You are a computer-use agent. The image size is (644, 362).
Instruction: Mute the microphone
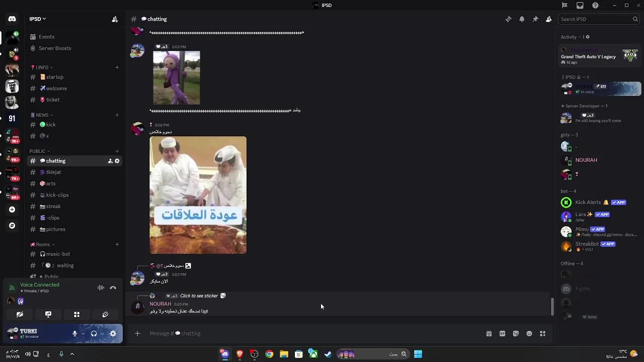74,333
